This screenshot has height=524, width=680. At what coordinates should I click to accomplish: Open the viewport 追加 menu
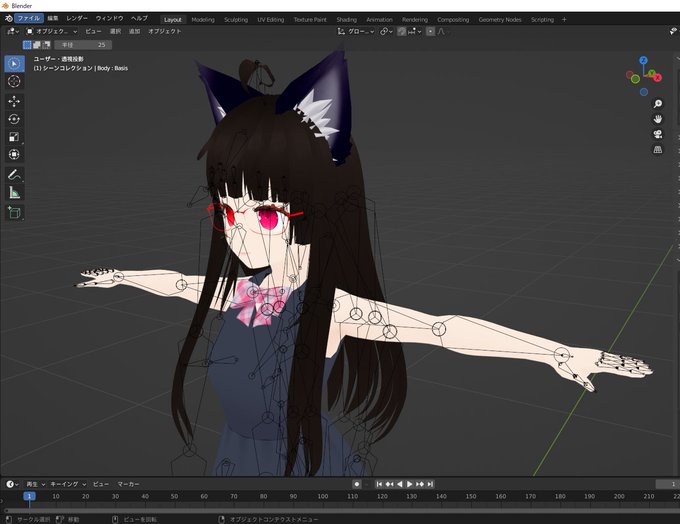pyautogui.click(x=134, y=31)
